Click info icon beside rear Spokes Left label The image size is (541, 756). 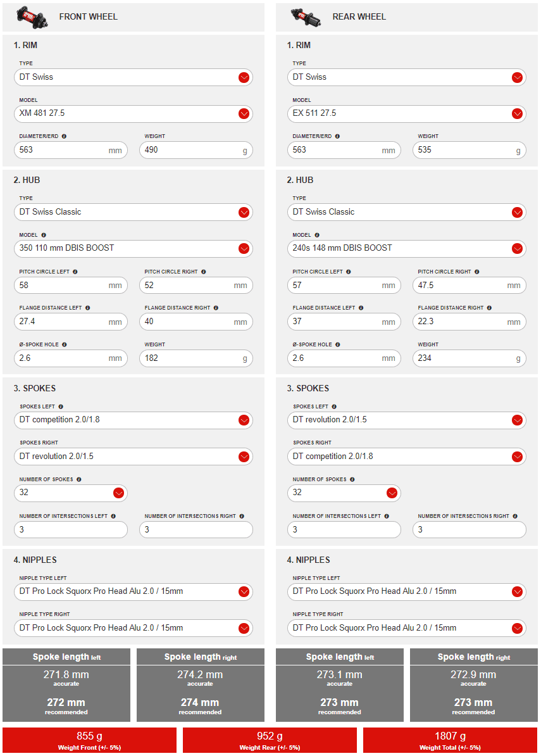click(333, 406)
